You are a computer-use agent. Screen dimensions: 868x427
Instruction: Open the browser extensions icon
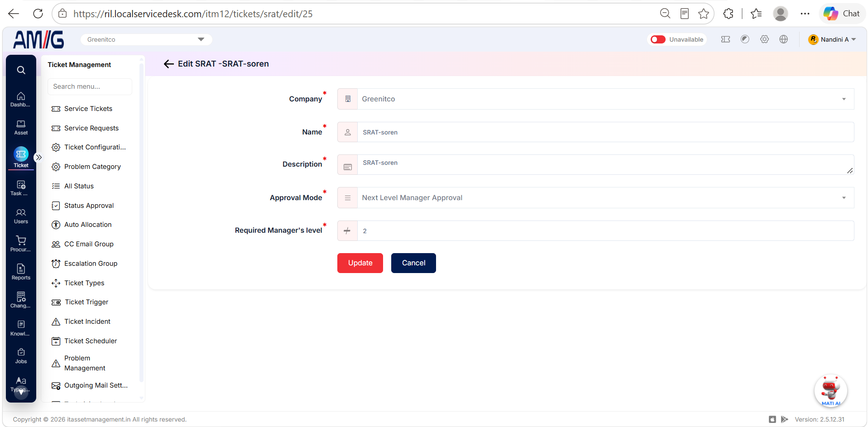728,14
